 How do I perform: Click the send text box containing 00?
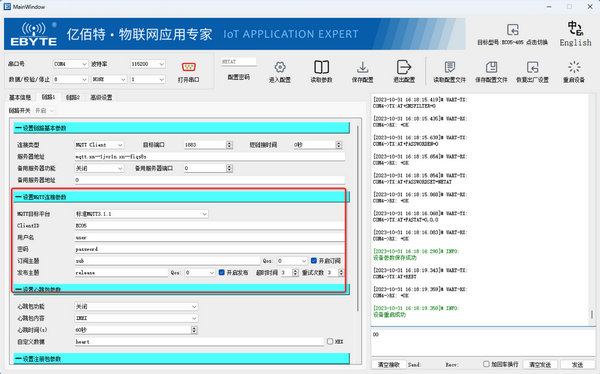tap(483, 342)
